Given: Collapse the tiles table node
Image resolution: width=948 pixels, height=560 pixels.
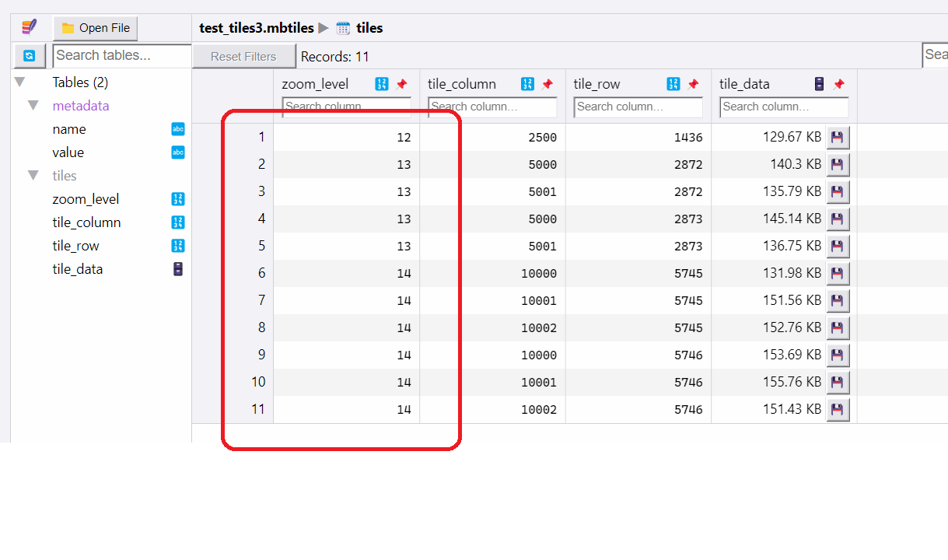Looking at the screenshot, I should point(33,176).
